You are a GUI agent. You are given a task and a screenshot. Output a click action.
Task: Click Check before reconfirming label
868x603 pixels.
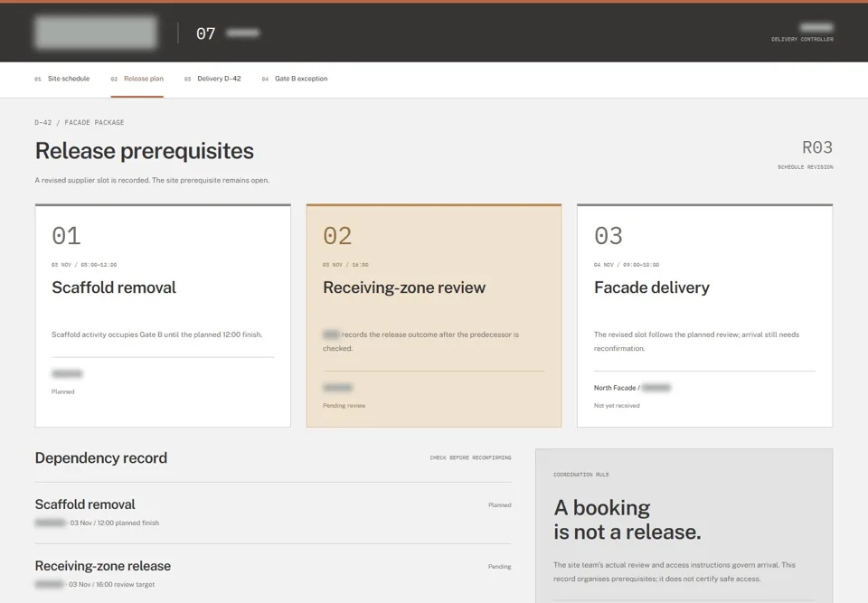(x=470, y=458)
